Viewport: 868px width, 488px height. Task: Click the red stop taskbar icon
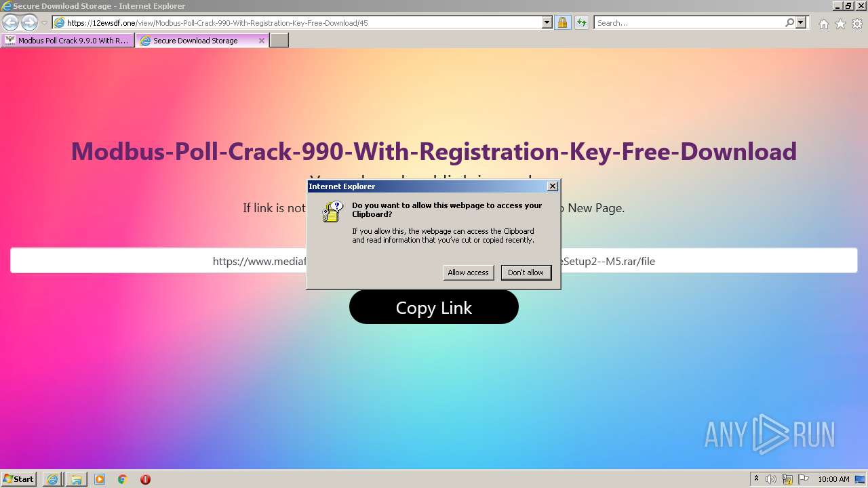click(x=145, y=479)
